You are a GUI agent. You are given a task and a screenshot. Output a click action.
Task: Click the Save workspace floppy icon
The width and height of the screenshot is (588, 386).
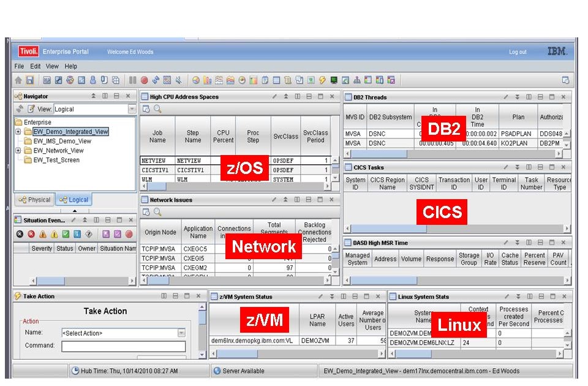pyautogui.click(x=29, y=80)
